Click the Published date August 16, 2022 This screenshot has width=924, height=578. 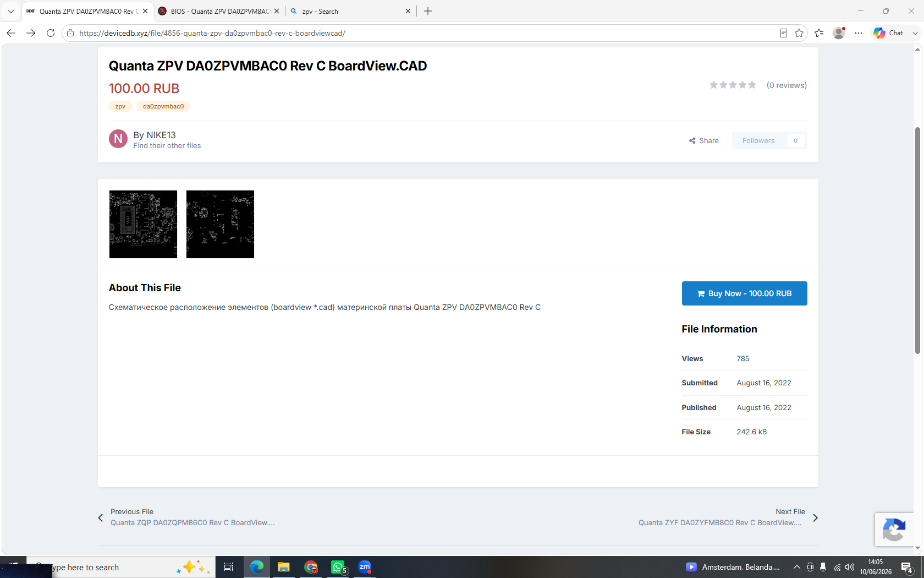pyautogui.click(x=764, y=408)
